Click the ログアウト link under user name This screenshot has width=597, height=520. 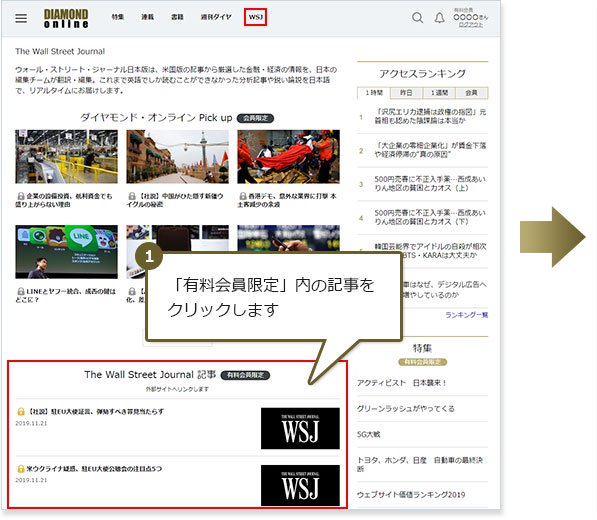coord(471,25)
